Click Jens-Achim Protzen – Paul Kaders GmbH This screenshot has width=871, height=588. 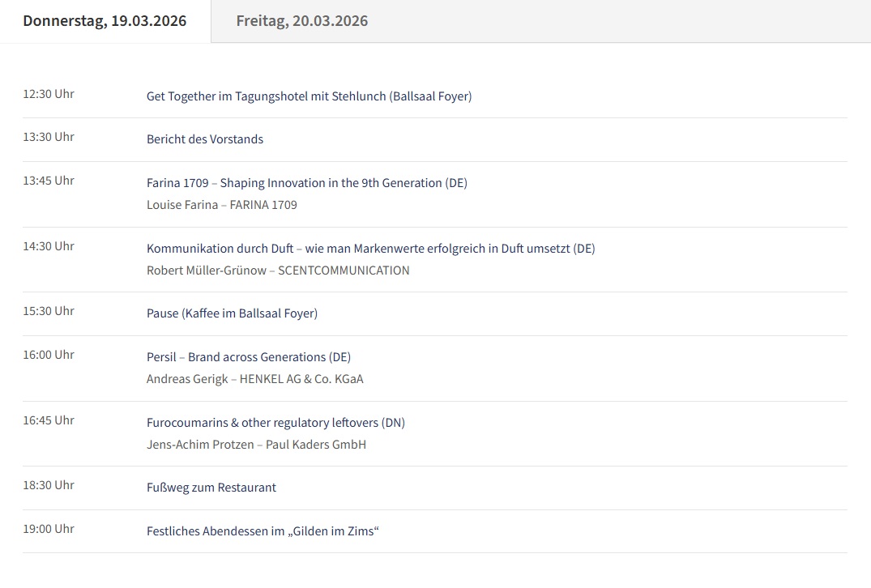tap(256, 445)
